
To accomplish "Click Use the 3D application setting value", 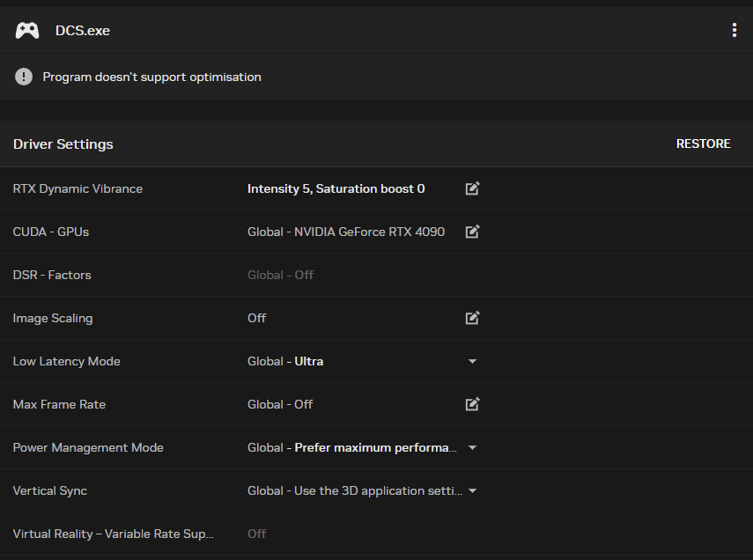I will point(355,490).
